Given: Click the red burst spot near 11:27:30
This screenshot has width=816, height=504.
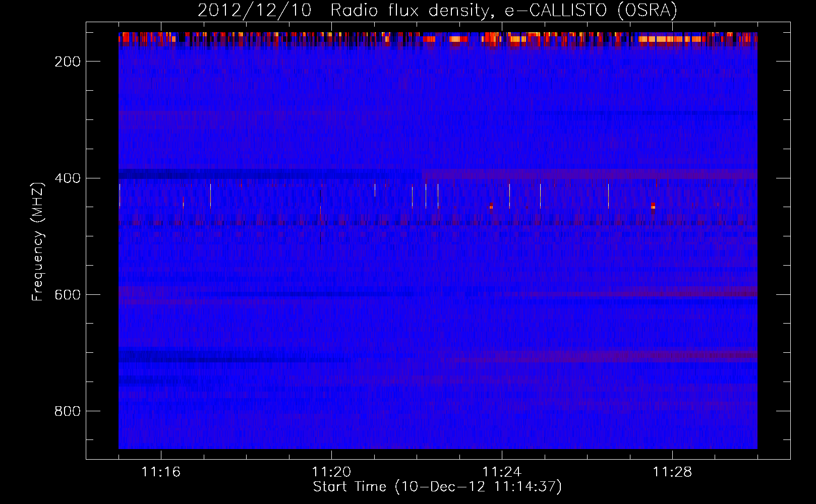Looking at the screenshot, I should tap(653, 205).
